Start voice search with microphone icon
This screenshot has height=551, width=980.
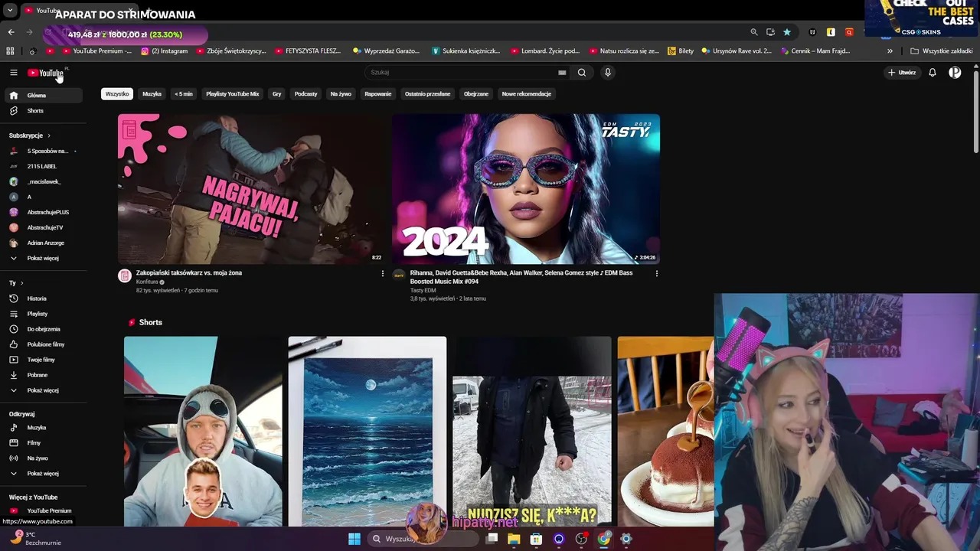pyautogui.click(x=608, y=73)
